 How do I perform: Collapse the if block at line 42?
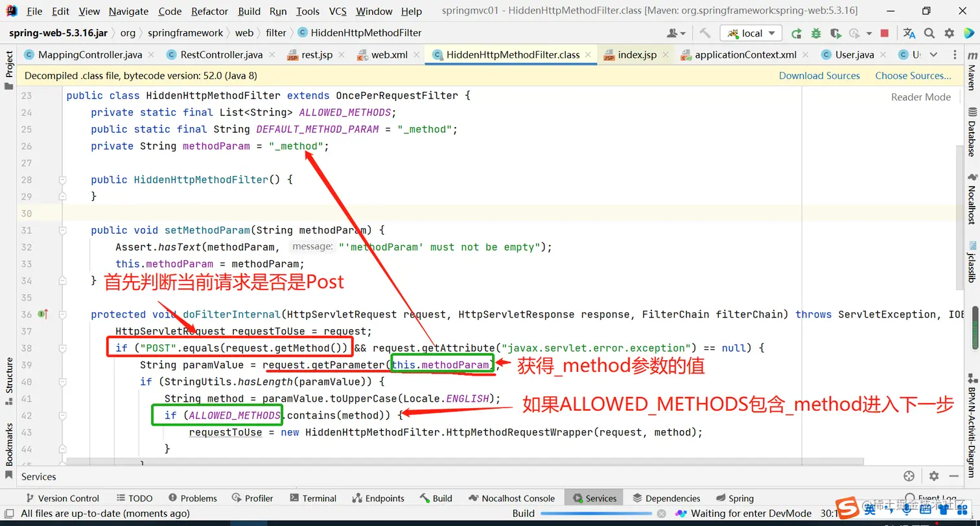click(x=63, y=416)
